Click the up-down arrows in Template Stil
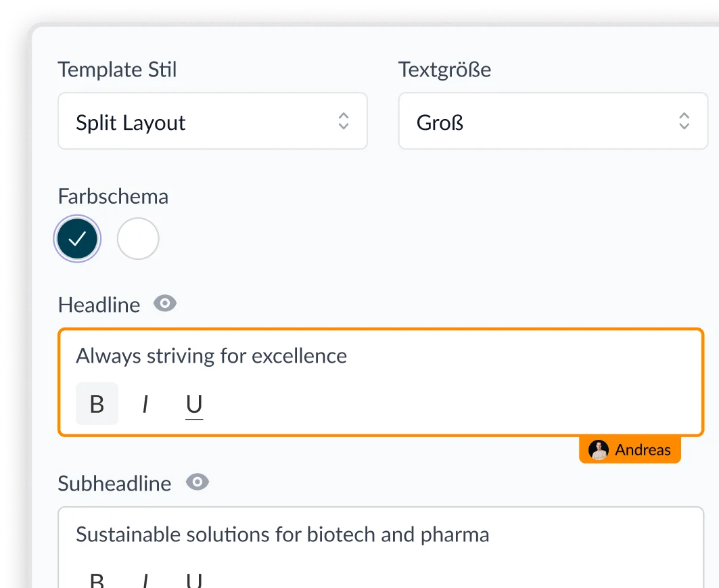Screen dimensions: 719x588 pyautogui.click(x=344, y=122)
